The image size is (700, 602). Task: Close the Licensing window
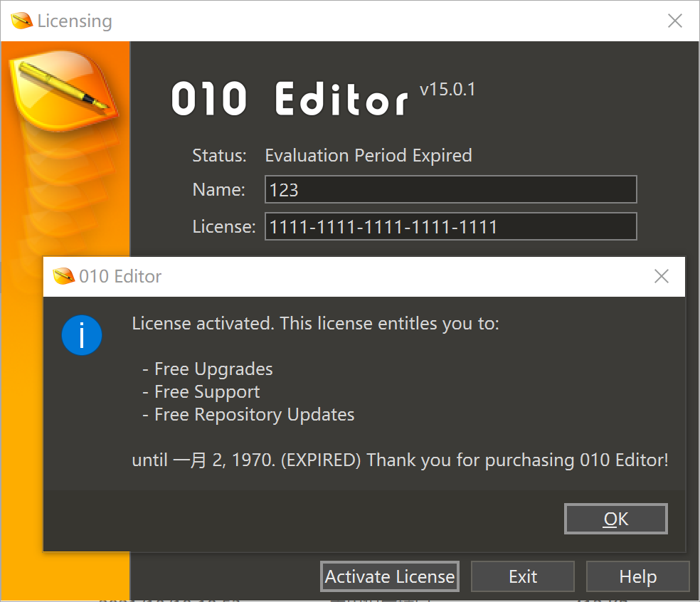[674, 21]
